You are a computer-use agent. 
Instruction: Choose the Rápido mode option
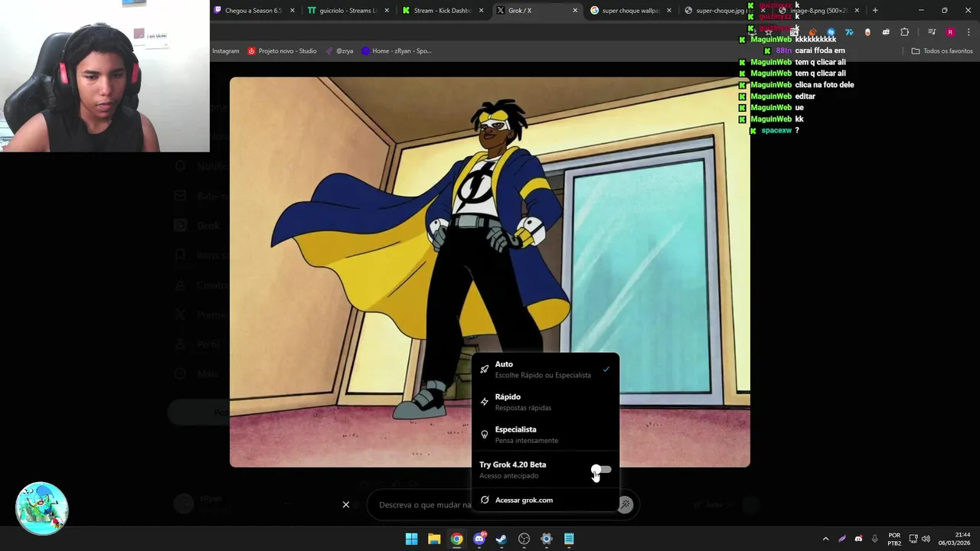pos(545,402)
